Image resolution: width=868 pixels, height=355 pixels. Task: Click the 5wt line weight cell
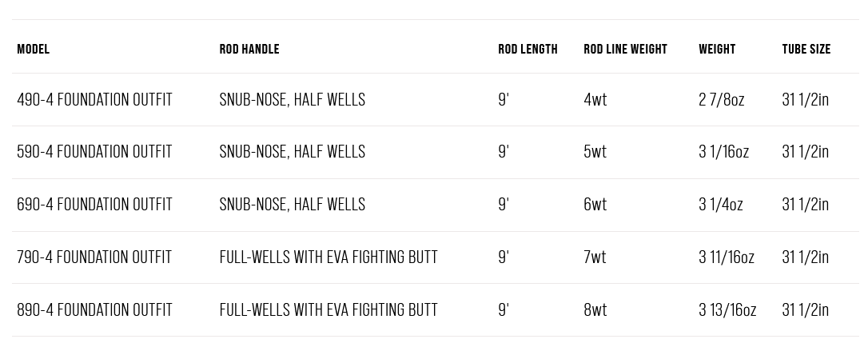[595, 152]
